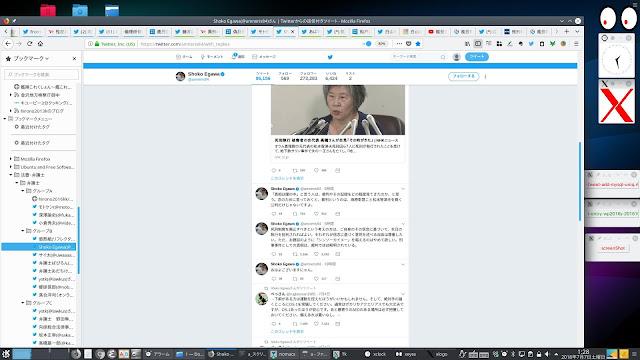Click the bookmark search field in the sidebar
Screen dimensions: 640x360
pyautogui.click(x=41, y=75)
